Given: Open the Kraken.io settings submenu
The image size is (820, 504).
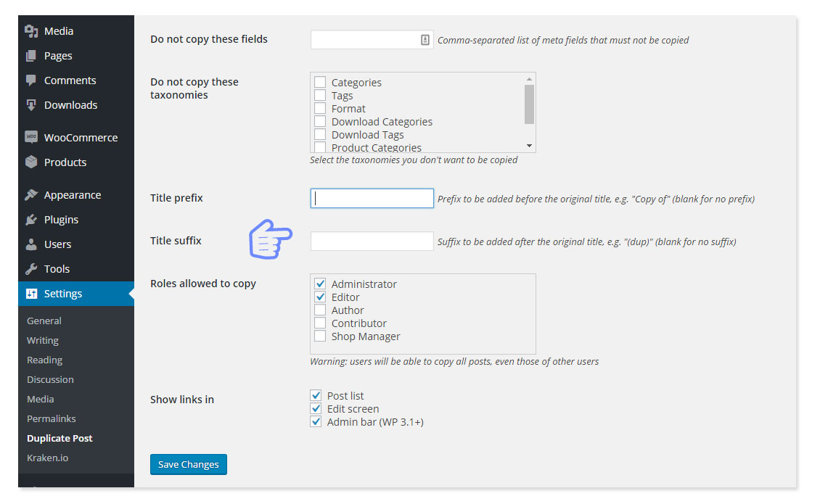Looking at the screenshot, I should pyautogui.click(x=48, y=458).
